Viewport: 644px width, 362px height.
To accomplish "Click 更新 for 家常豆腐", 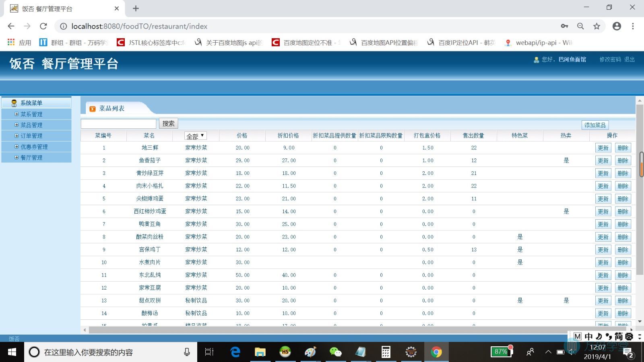I will [x=603, y=288].
